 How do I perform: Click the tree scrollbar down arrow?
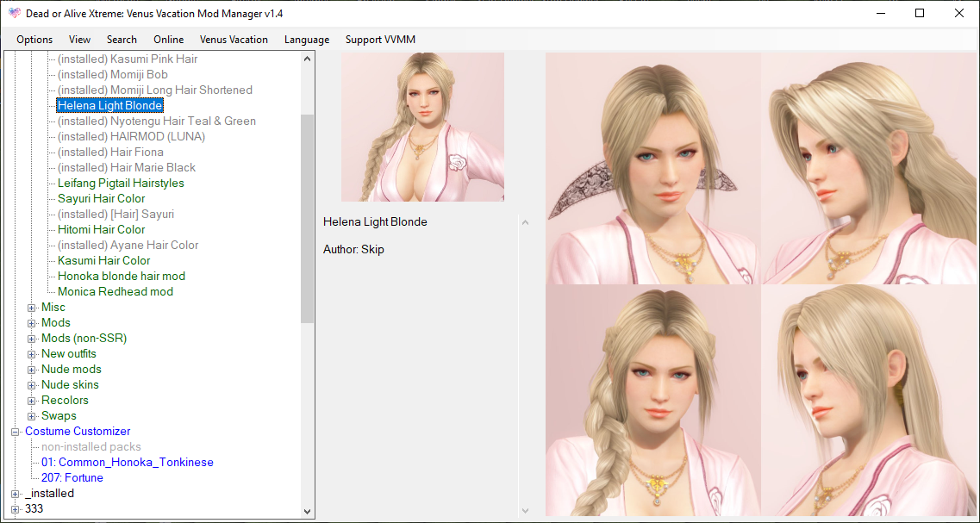pos(307,511)
